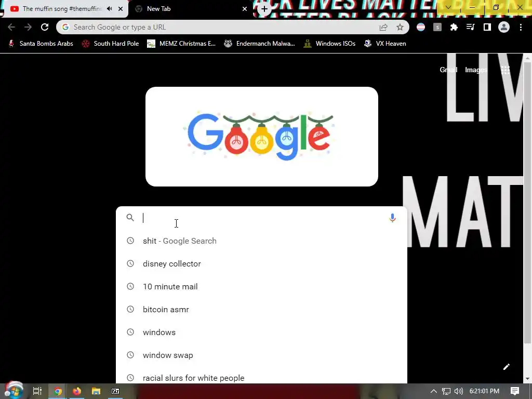The height and width of the screenshot is (399, 532).
Task: Share this page icon in address bar
Action: click(x=383, y=27)
